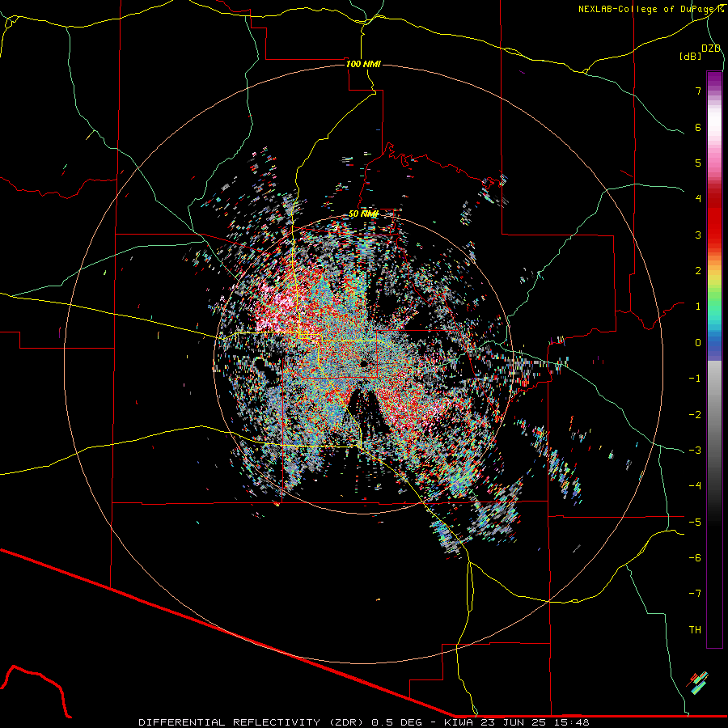The image size is (728, 728).
Task: Click the '-7' value on the color scale
Action: [695, 594]
